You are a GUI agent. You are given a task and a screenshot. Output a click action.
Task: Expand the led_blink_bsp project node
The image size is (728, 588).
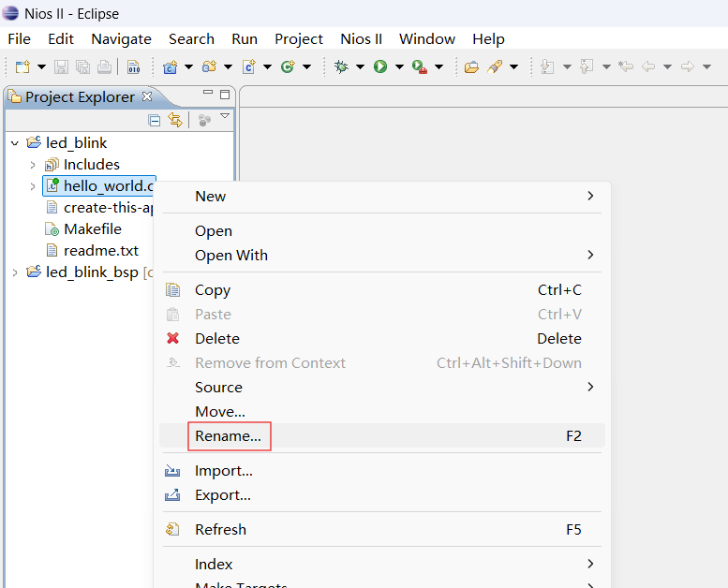(x=15, y=272)
